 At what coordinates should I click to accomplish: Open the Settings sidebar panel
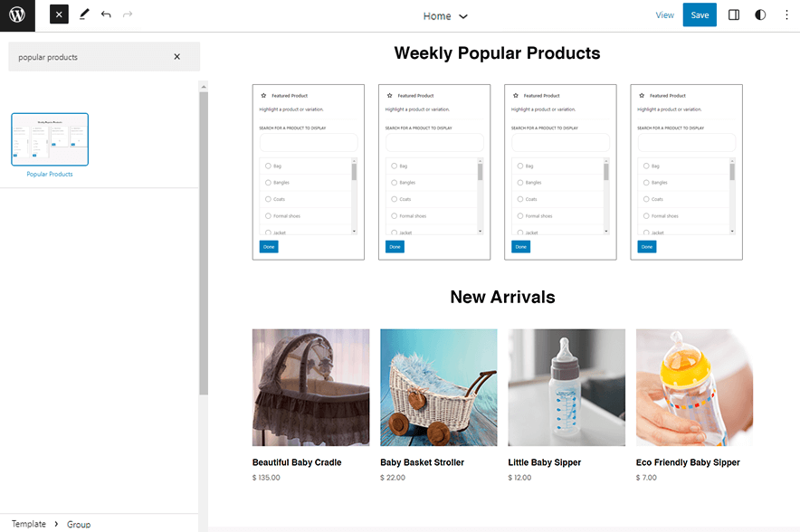pyautogui.click(x=734, y=14)
